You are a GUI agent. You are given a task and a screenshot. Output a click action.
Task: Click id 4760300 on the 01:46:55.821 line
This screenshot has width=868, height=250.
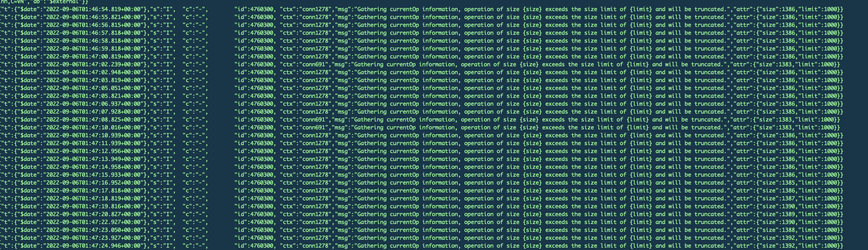click(x=261, y=17)
